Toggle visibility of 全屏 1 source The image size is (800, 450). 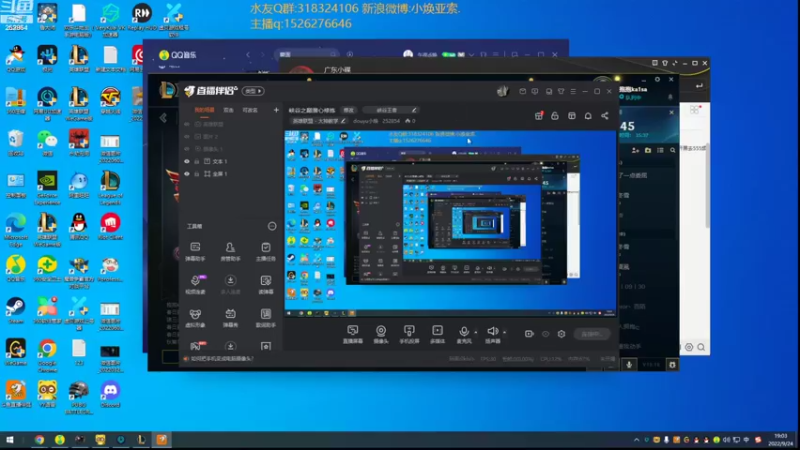(x=187, y=174)
